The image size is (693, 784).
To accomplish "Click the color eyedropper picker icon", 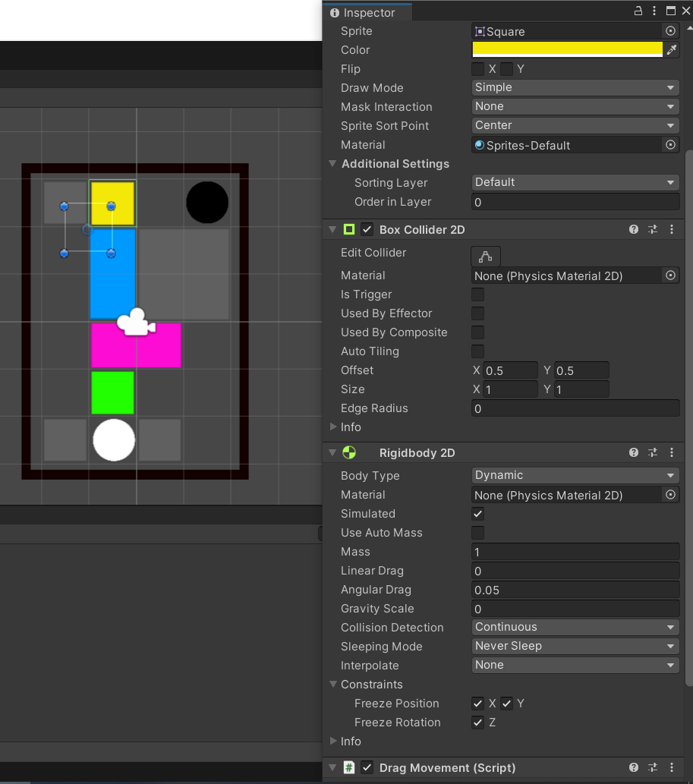I will pyautogui.click(x=671, y=50).
